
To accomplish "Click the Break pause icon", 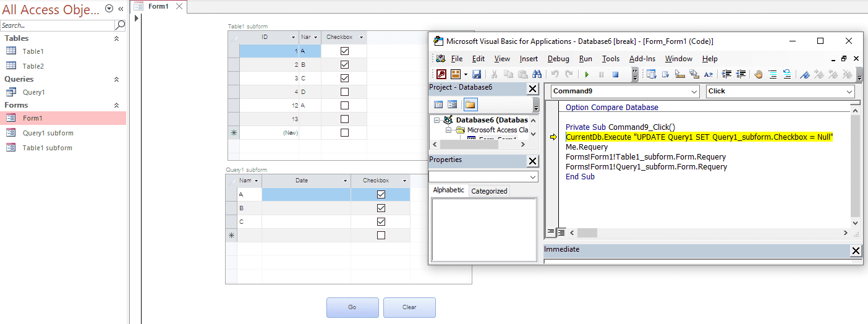I will (601, 74).
